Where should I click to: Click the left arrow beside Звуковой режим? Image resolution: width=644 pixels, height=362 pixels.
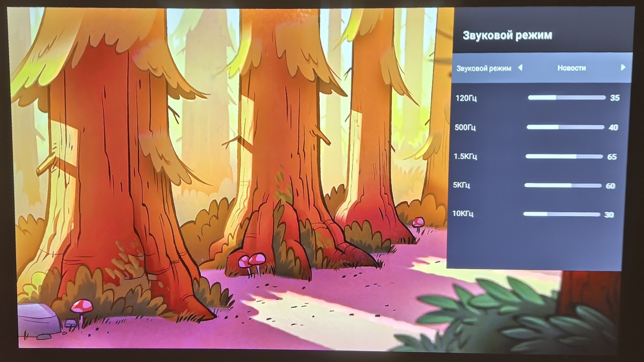(520, 68)
